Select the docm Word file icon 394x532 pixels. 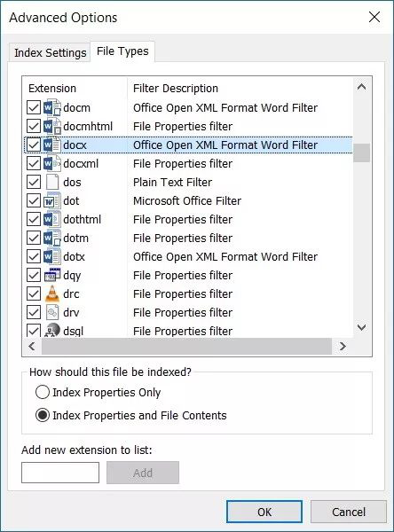point(52,108)
